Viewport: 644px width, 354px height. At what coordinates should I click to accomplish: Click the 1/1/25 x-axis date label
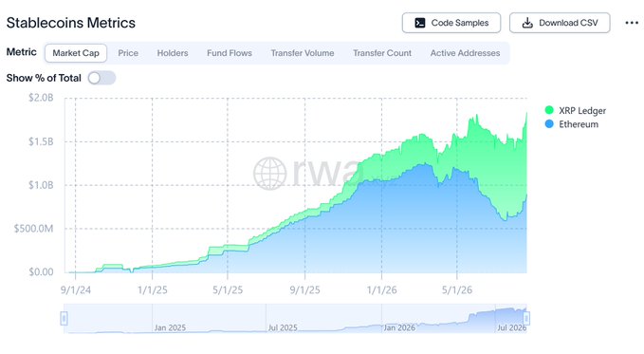click(153, 289)
